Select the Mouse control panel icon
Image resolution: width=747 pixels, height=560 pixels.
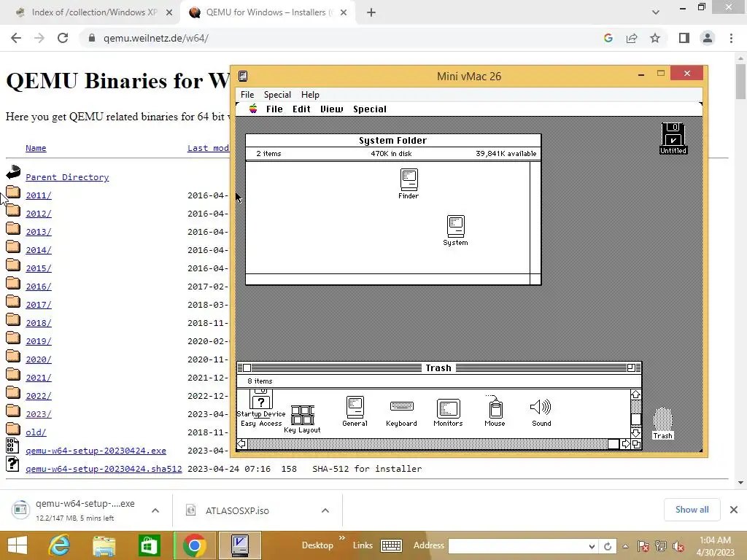tap(495, 407)
